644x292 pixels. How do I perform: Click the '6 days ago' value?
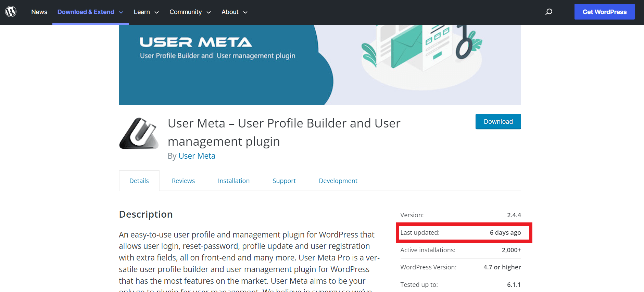pyautogui.click(x=505, y=232)
